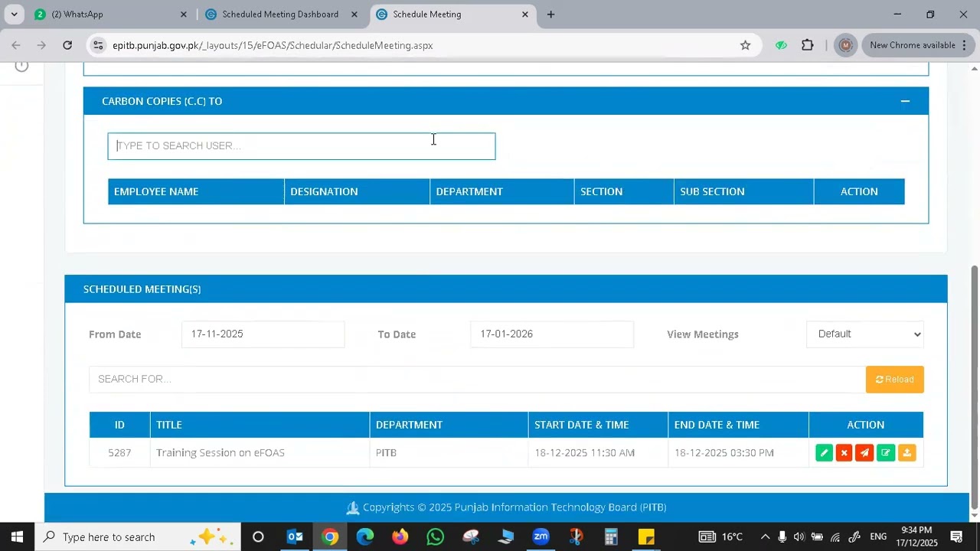View site information in the address bar
Screen dimensions: 980x551
[x=98, y=45]
